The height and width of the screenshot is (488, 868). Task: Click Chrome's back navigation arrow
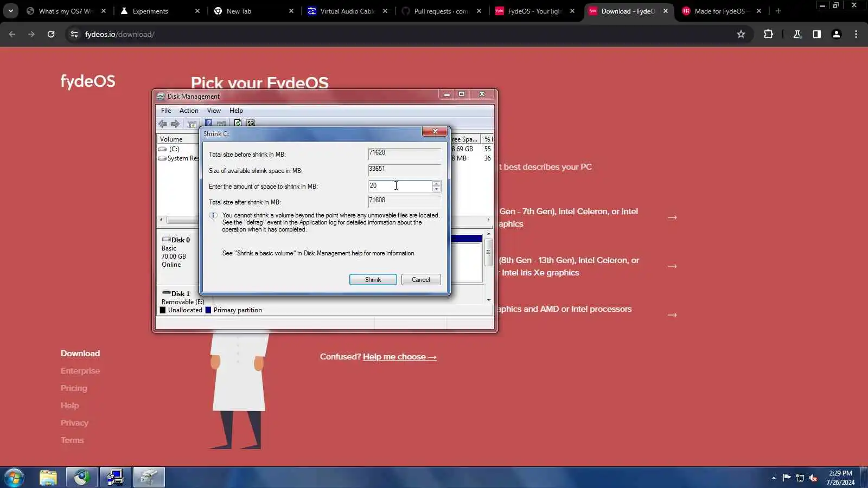(x=12, y=34)
